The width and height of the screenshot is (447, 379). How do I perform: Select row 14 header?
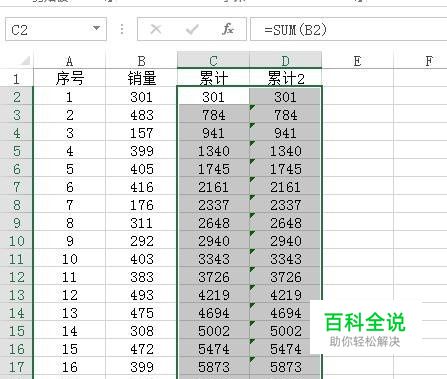tap(16, 313)
